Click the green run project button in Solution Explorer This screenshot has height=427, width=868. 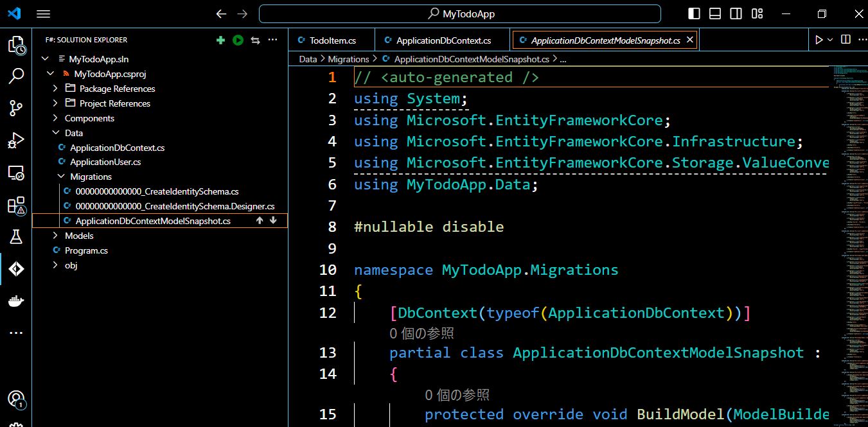coord(237,40)
